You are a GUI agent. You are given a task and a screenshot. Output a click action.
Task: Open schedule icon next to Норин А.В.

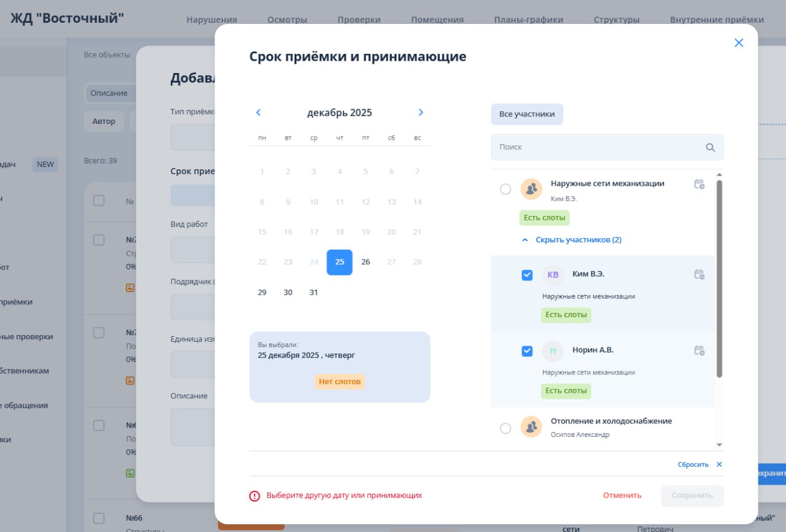click(699, 350)
